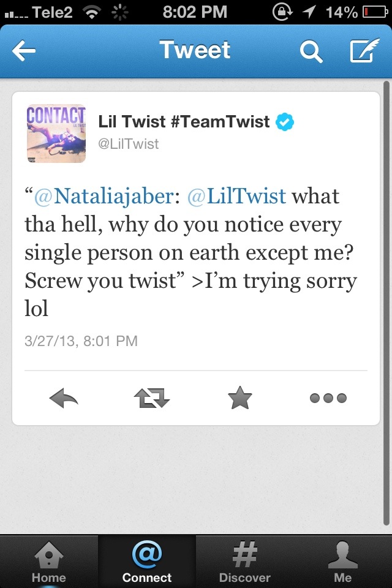Open more options with the three dots

pos(328,398)
